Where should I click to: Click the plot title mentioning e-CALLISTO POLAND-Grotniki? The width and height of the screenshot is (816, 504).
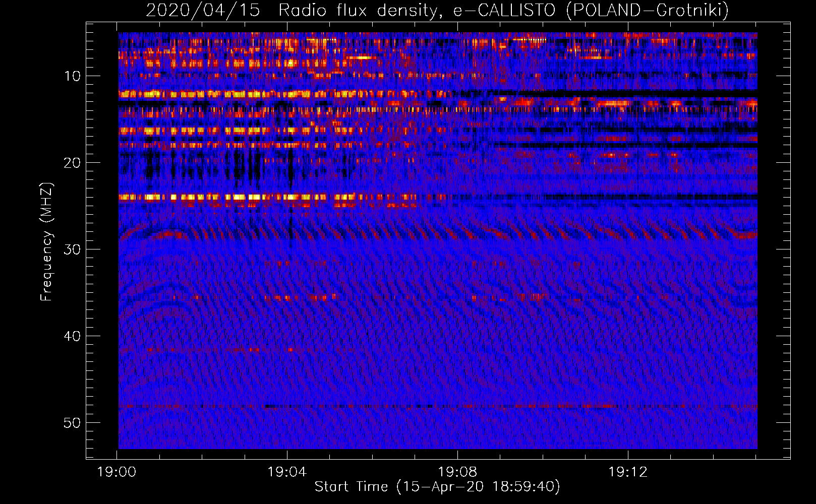437,10
